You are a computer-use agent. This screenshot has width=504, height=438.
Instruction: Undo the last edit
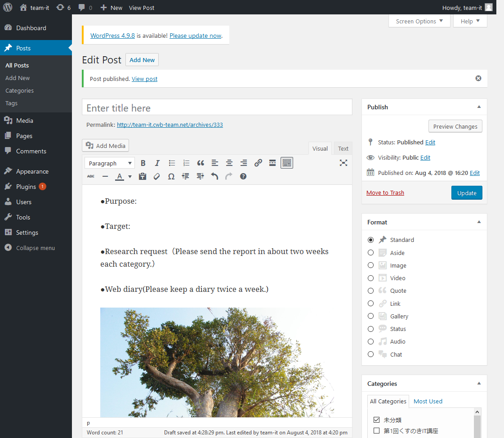coord(214,177)
